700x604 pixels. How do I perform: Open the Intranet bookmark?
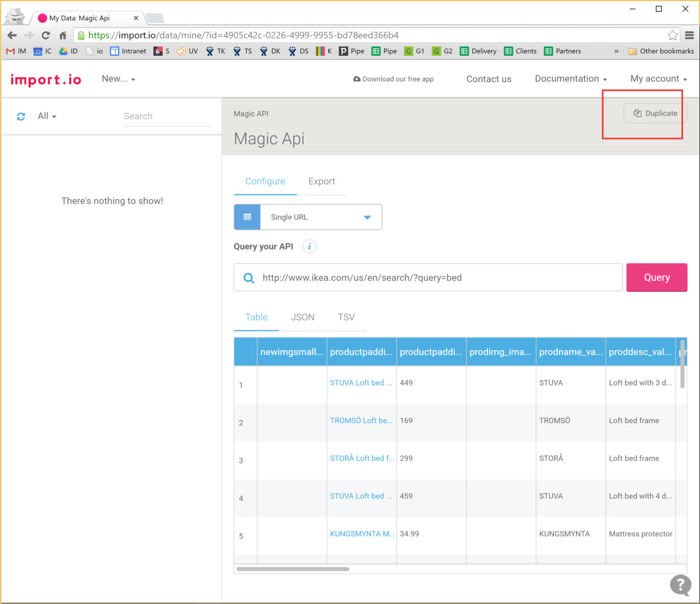pyautogui.click(x=128, y=51)
